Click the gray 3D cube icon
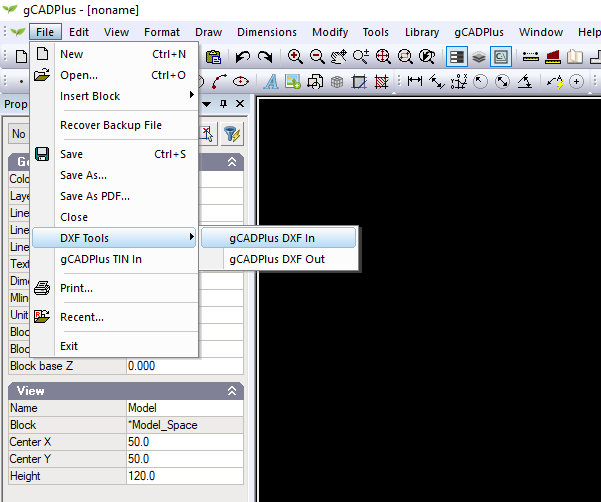601x502 pixels. click(337, 81)
